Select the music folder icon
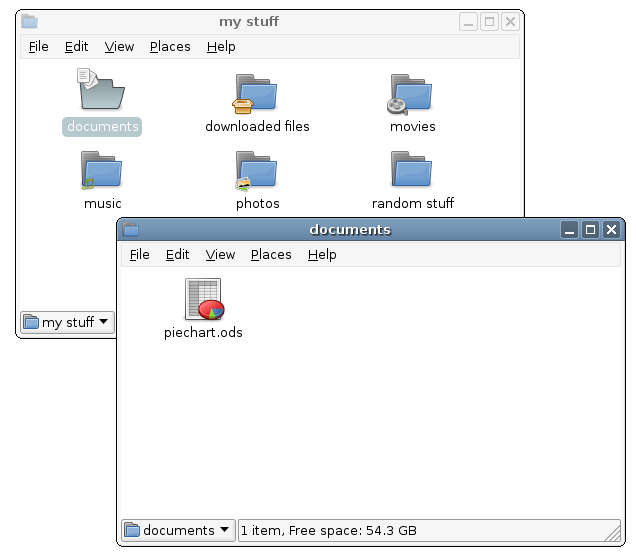636x556 pixels. (x=101, y=170)
